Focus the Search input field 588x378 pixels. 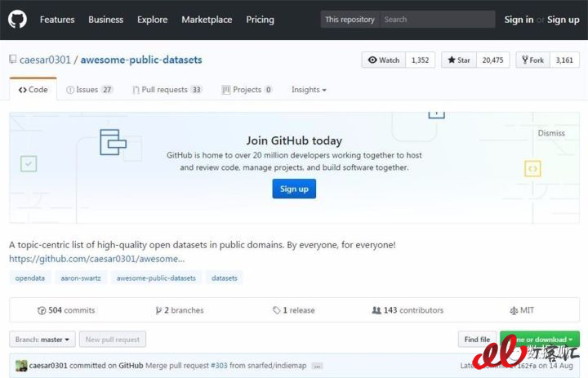[437, 20]
